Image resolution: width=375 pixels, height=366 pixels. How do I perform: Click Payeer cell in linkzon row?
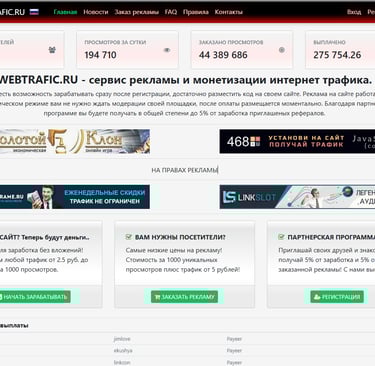click(234, 362)
